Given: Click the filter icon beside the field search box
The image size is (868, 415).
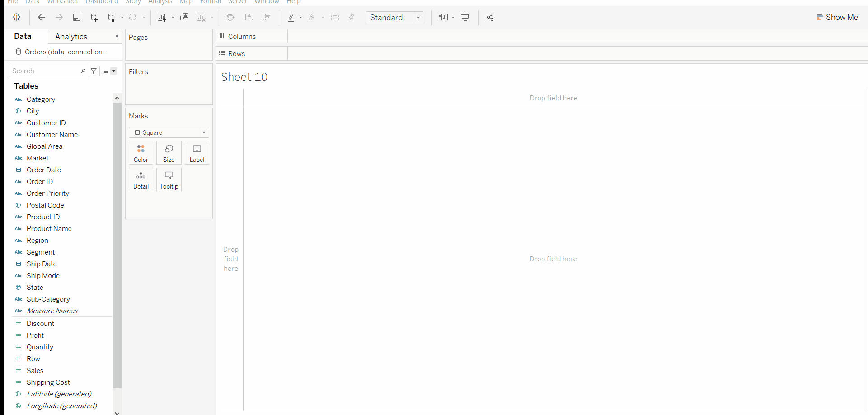Looking at the screenshot, I should pyautogui.click(x=94, y=71).
